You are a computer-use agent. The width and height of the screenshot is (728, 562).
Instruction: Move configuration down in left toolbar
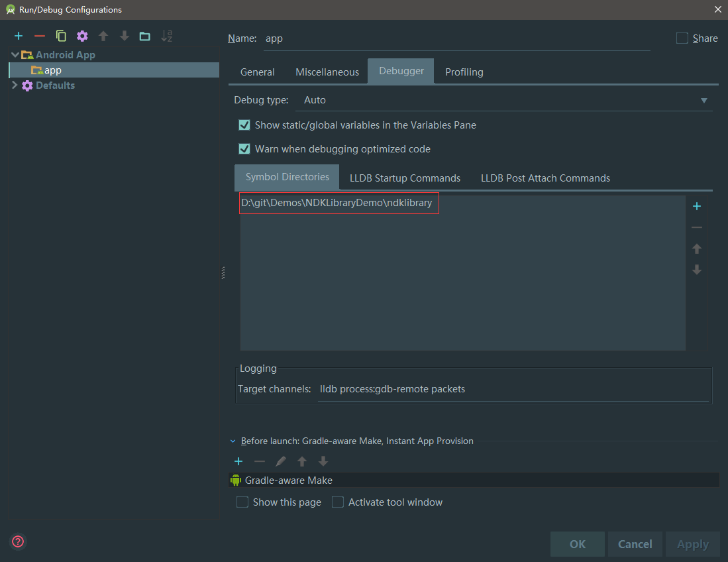(124, 36)
